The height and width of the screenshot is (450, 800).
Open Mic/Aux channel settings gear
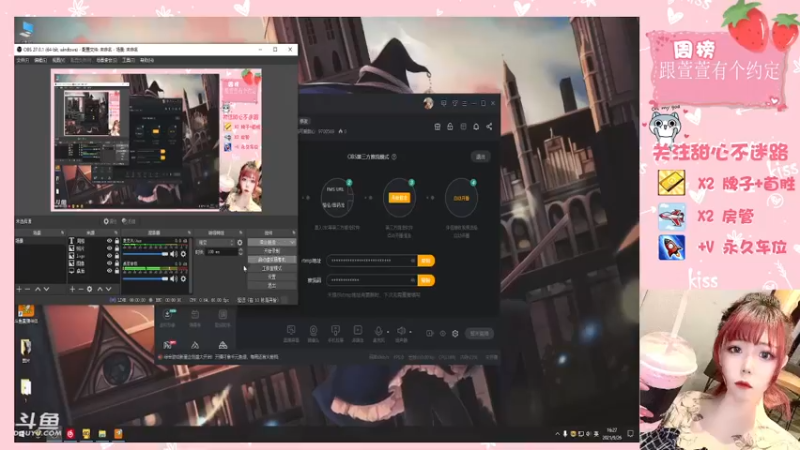click(183, 254)
